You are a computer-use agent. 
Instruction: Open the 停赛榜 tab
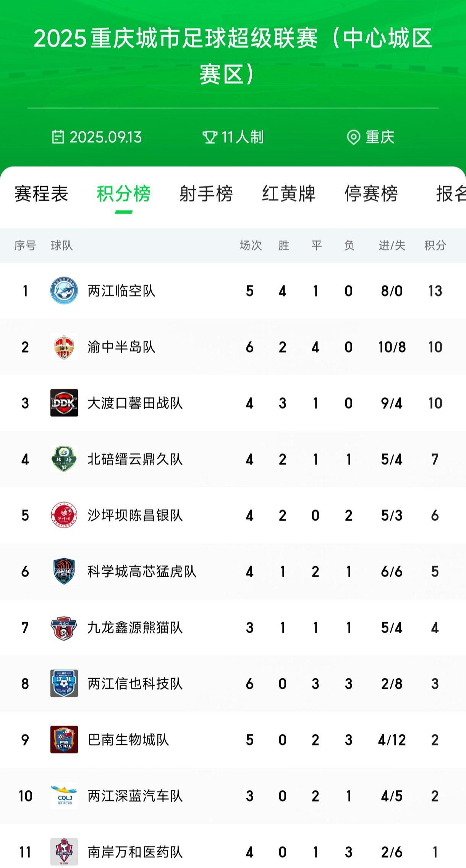click(371, 194)
